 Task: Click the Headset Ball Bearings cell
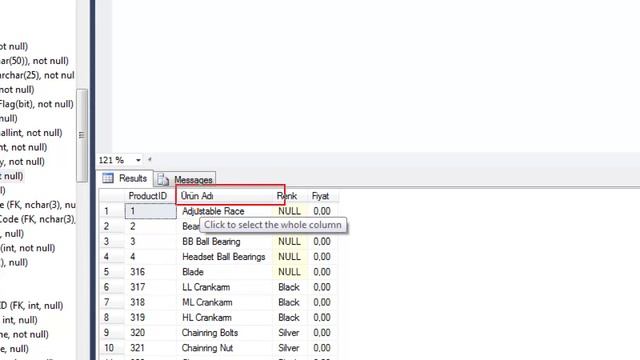[x=224, y=257]
